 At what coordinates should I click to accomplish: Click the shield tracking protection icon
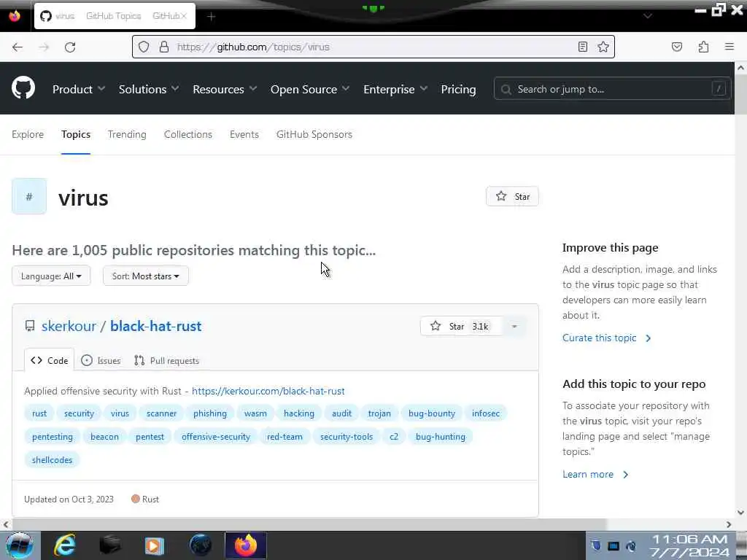click(144, 47)
